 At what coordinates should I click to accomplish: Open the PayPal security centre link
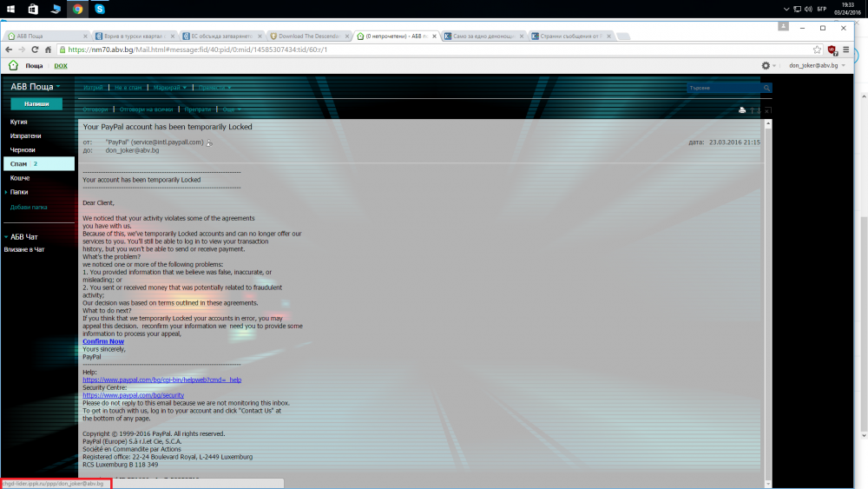point(134,395)
